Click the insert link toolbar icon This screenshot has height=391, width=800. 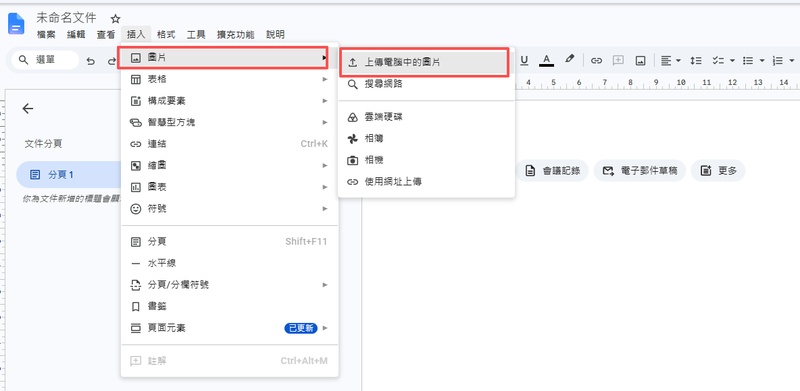596,60
